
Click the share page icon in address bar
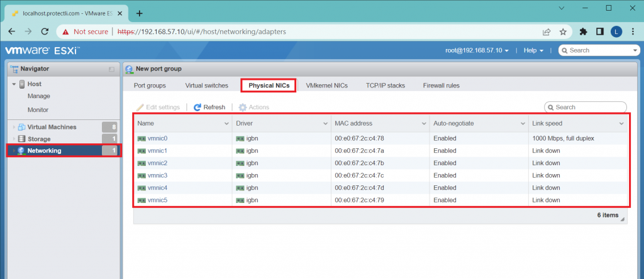point(547,31)
